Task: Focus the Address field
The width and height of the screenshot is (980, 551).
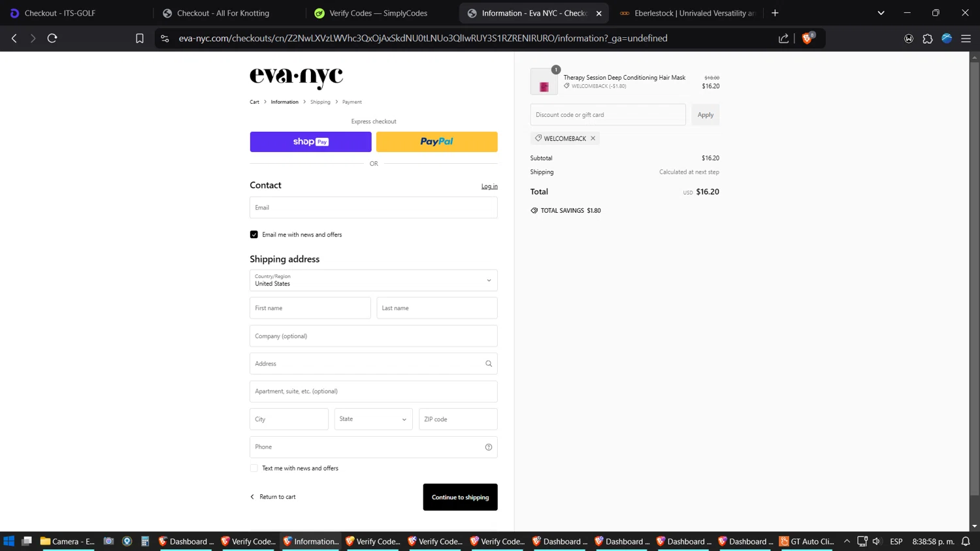Action: [373, 364]
